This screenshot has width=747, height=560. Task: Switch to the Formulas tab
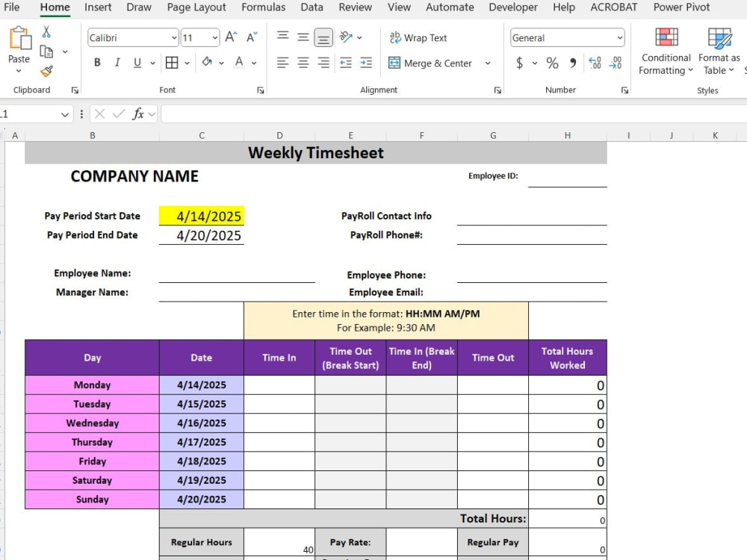click(x=264, y=7)
